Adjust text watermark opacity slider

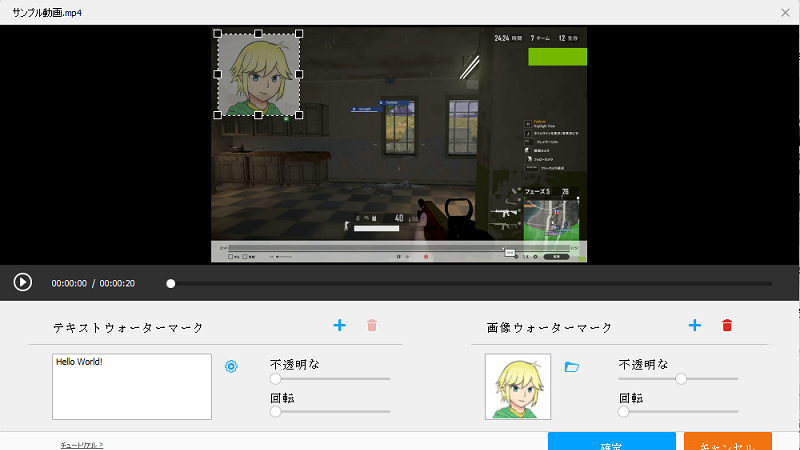[x=330, y=379]
